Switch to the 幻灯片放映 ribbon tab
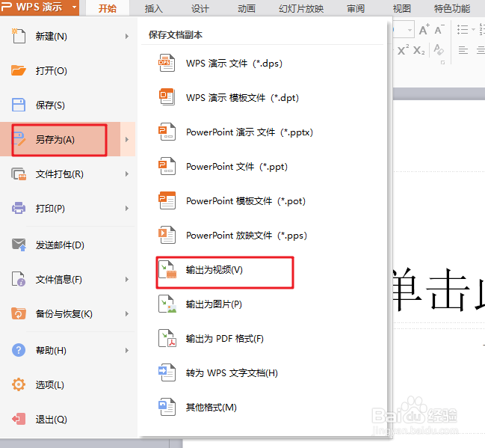Viewport: 485px width, 448px height. coord(301,8)
